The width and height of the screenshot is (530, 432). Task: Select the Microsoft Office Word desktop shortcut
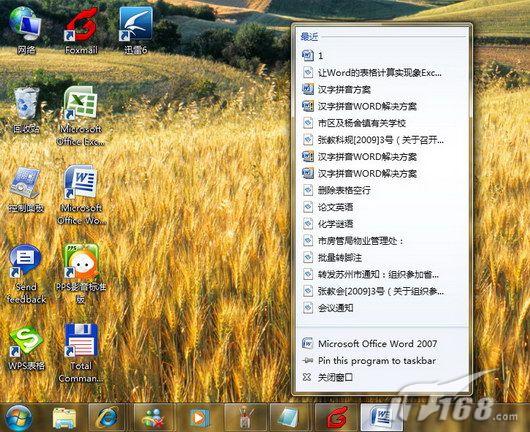[x=81, y=195]
